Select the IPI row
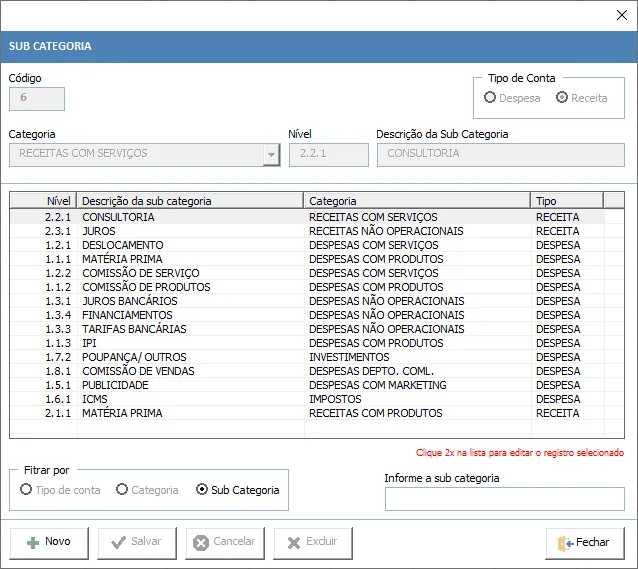Image resolution: width=638 pixels, height=569 pixels. [x=307, y=343]
